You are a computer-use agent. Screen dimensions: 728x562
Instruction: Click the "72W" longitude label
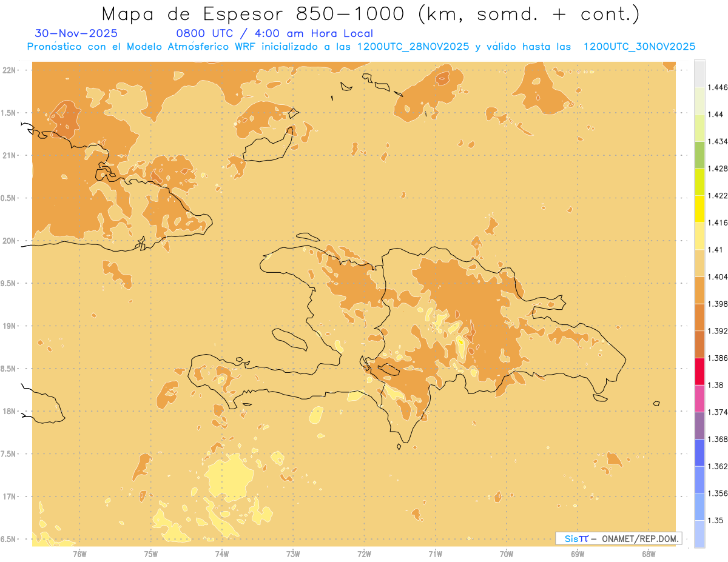tap(364, 554)
